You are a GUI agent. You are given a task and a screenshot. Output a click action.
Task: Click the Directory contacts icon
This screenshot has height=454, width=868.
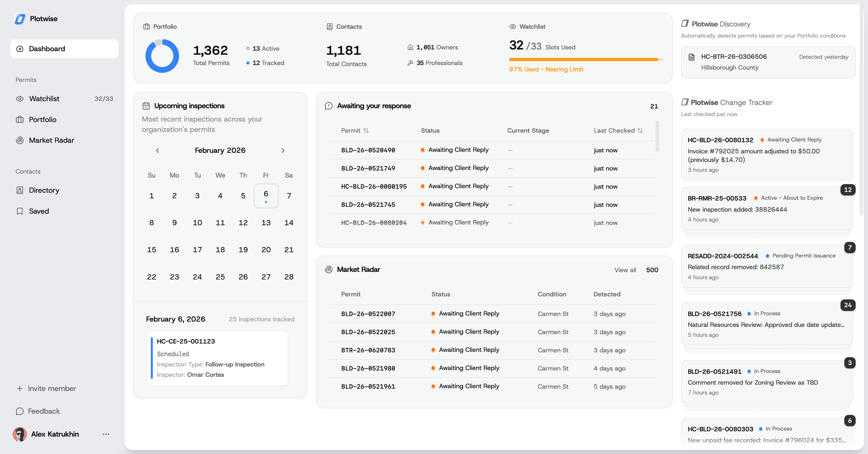pos(20,190)
